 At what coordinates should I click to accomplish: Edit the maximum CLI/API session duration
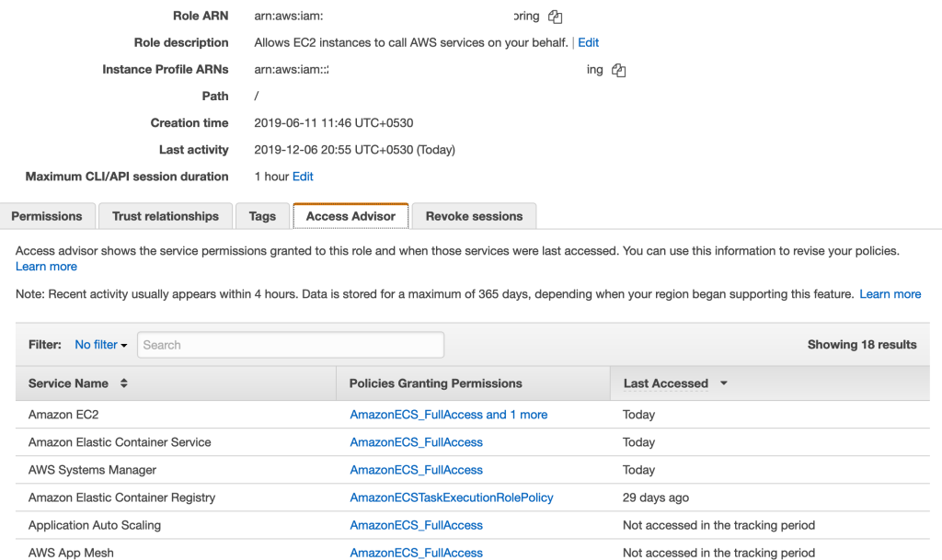pos(303,177)
